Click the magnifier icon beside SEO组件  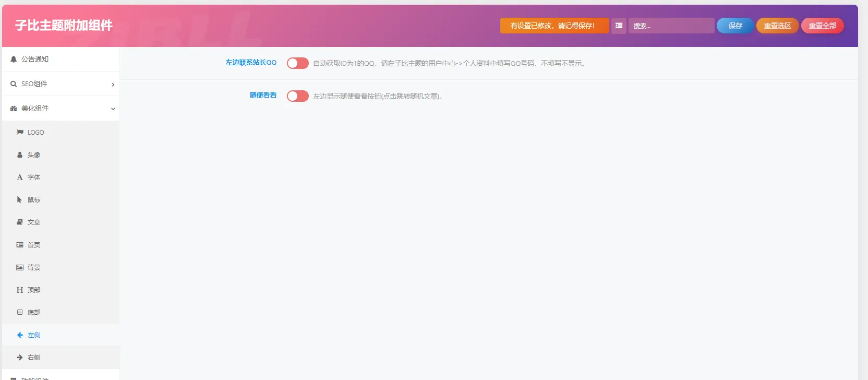coord(14,84)
